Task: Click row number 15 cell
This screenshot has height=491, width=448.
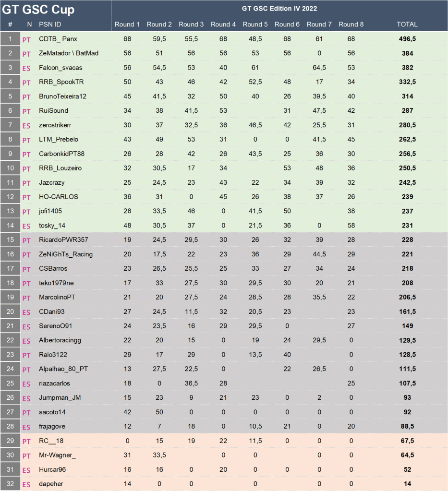Action: (10, 240)
